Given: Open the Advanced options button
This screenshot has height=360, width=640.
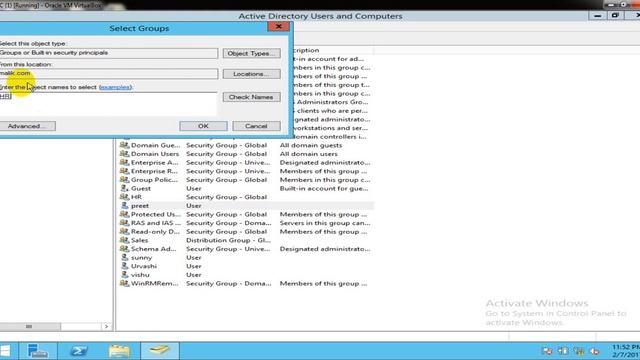Looking at the screenshot, I should click(27, 126).
